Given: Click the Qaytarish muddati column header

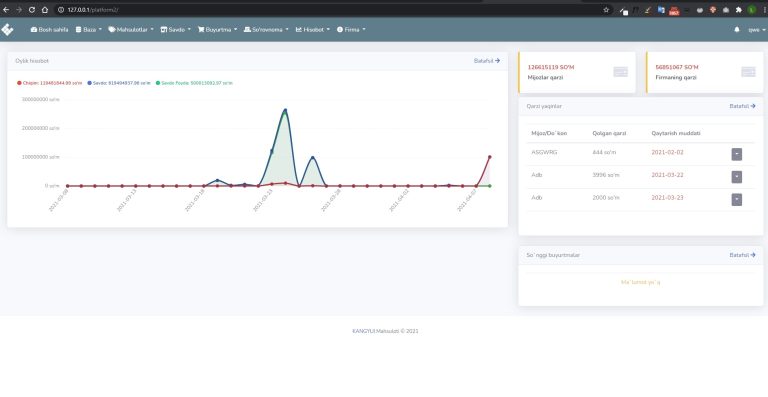Looking at the screenshot, I should tap(675, 133).
